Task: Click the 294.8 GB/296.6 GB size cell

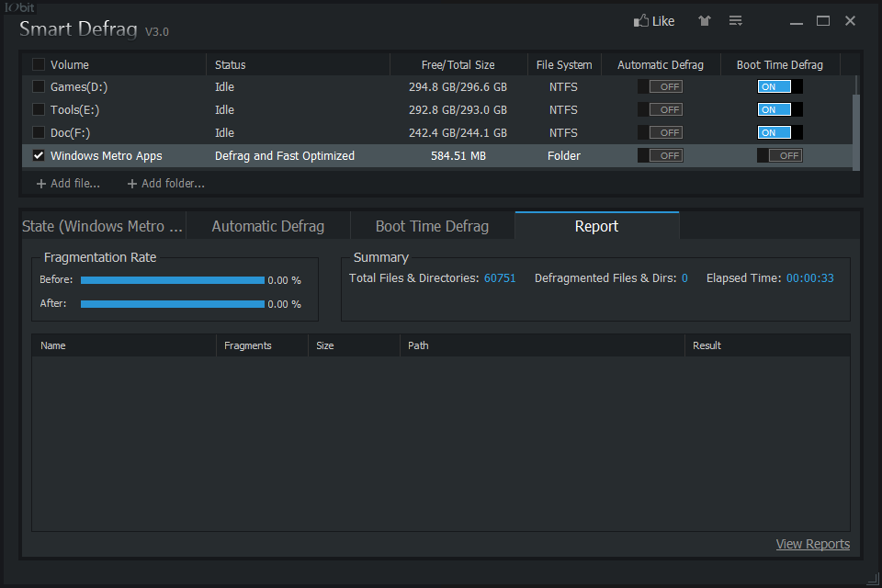Action: (x=458, y=86)
